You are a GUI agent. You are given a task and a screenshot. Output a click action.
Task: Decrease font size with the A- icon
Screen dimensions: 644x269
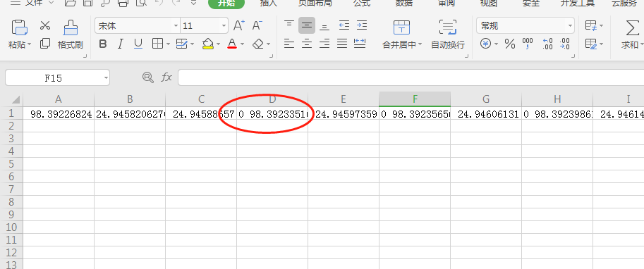tap(257, 25)
